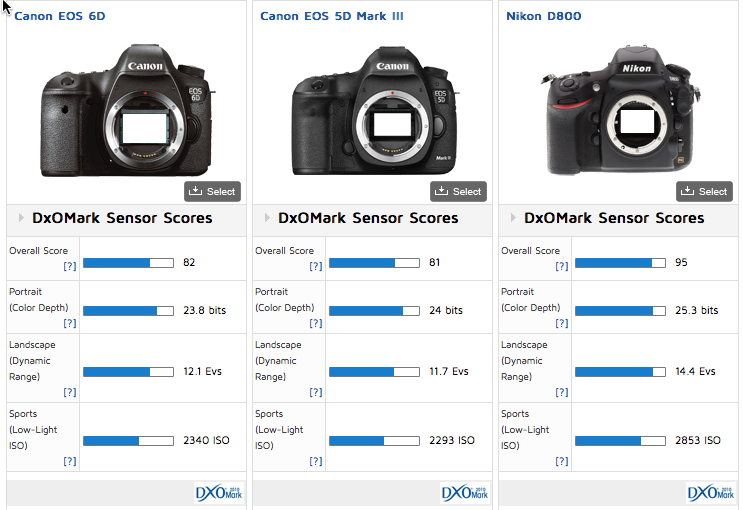Click the Canon EOS 6D camera image
This screenshot has width=743, height=510.
(x=127, y=111)
